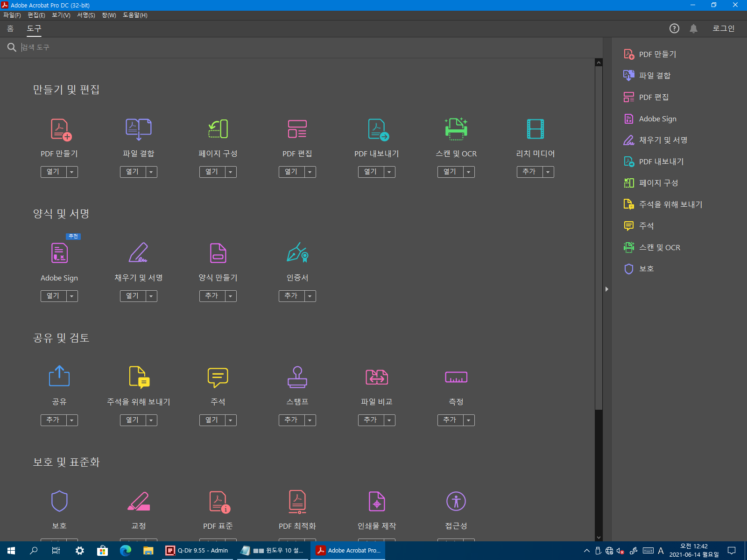Open the 서명(S) menu
747x560 pixels.
(x=86, y=15)
